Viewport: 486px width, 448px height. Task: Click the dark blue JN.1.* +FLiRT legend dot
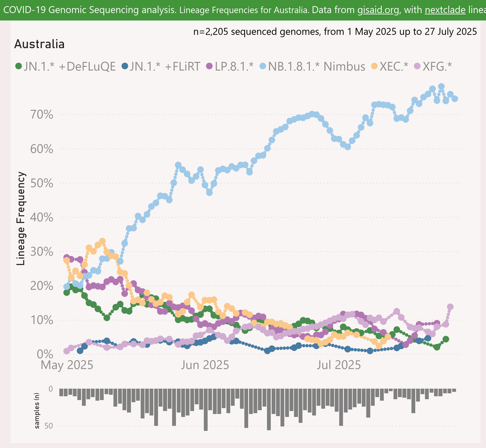pyautogui.click(x=125, y=66)
